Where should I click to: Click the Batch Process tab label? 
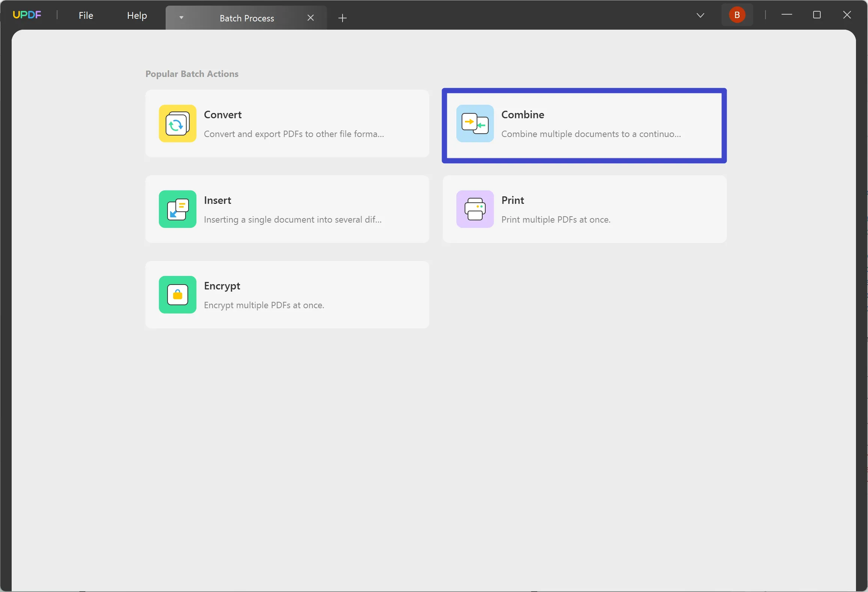tap(247, 18)
